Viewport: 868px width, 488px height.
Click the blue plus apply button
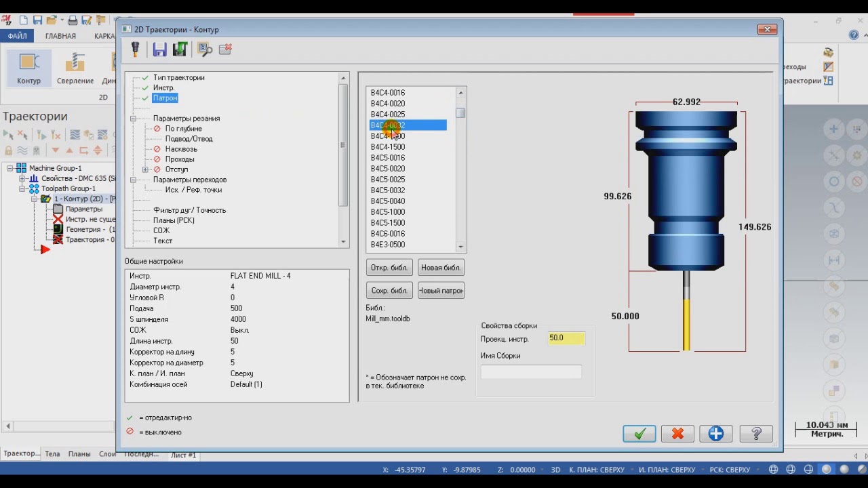coord(716,434)
